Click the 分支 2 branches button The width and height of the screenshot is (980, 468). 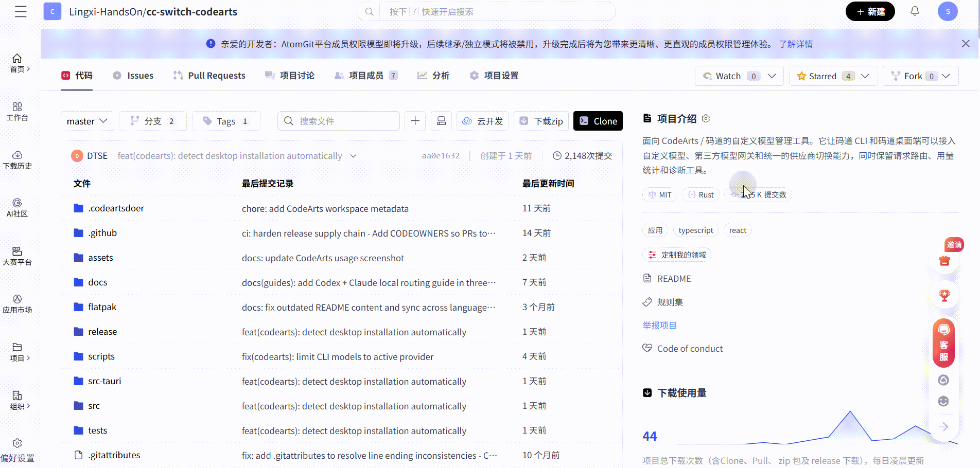coord(153,121)
